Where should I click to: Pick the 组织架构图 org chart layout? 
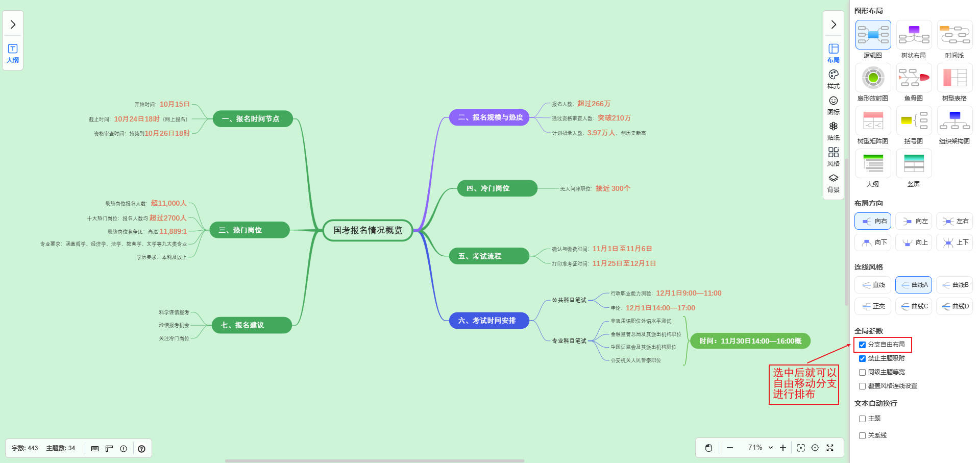(954, 121)
